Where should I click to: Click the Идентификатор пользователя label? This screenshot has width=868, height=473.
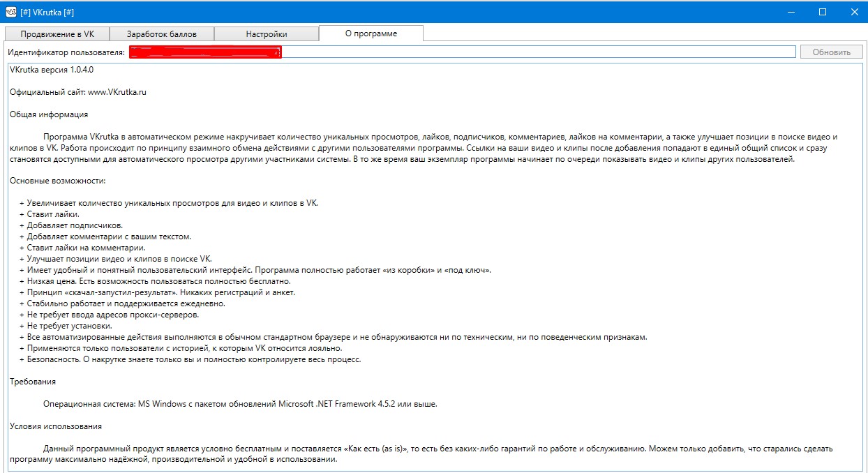66,52
